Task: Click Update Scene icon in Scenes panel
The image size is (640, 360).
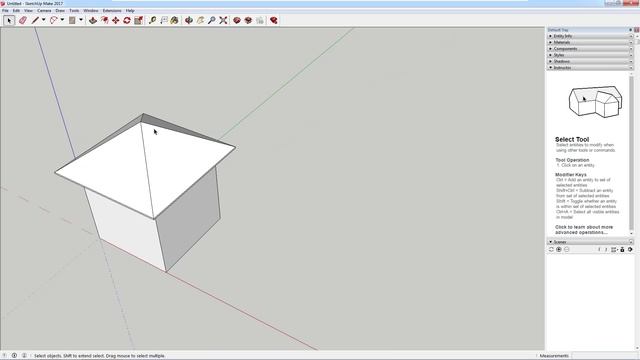Action: pos(551,249)
